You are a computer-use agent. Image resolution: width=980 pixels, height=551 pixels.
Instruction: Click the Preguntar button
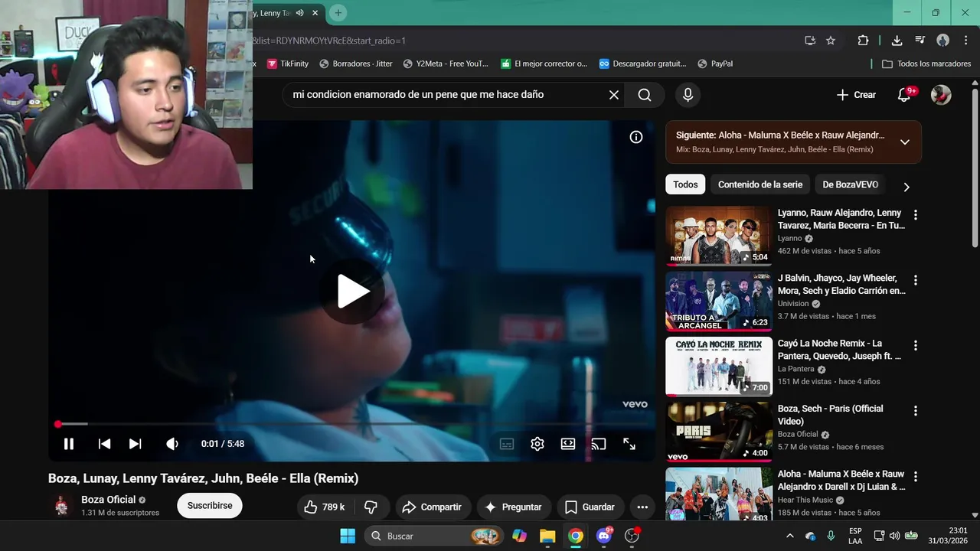click(x=513, y=507)
